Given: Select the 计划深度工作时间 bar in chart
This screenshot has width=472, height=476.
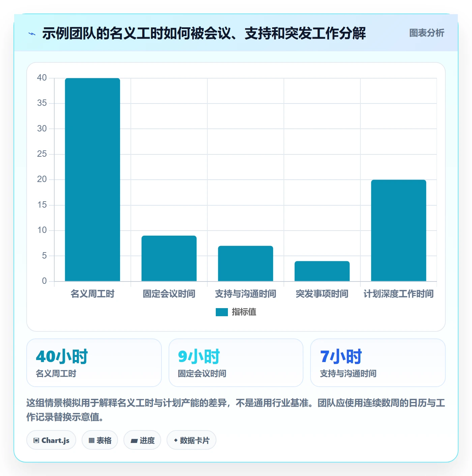Looking at the screenshot, I should click(x=399, y=231).
